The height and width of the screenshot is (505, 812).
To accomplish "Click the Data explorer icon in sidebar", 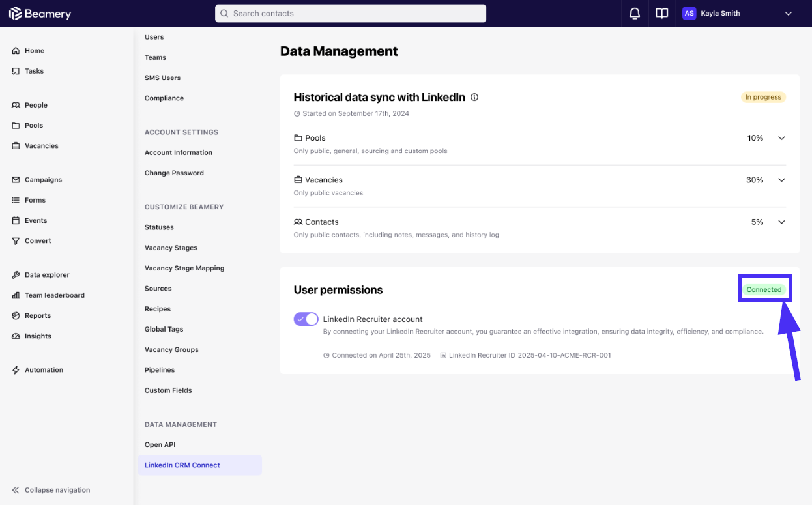I will [16, 275].
